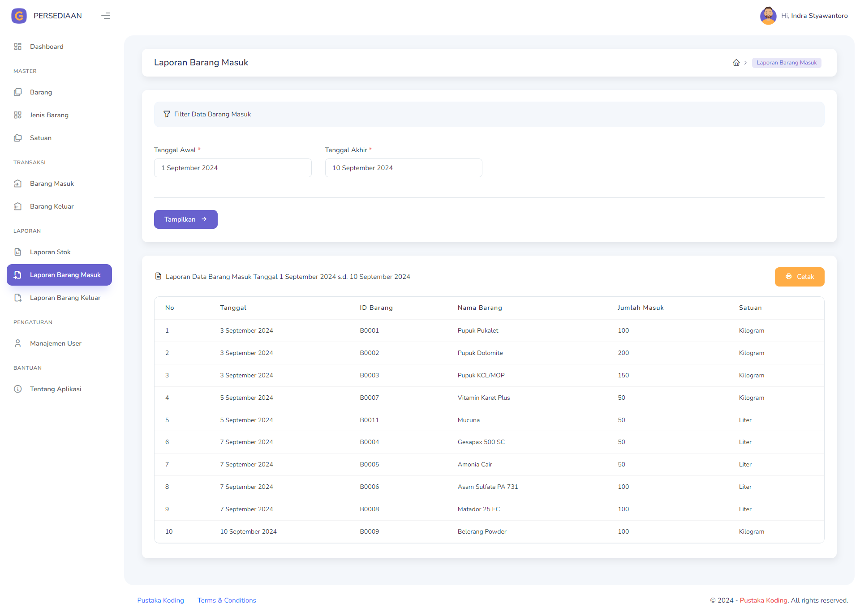Open the Tanggal Akhir date picker field
The height and width of the screenshot is (616, 860).
(x=403, y=168)
